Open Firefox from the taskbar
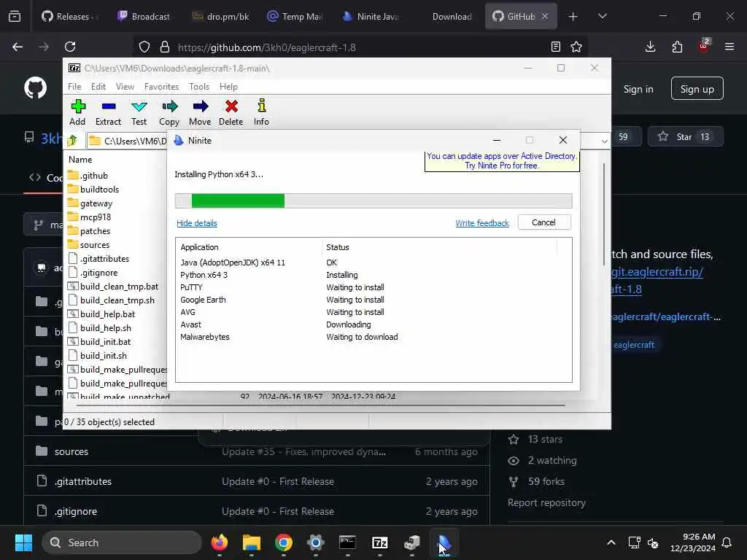This screenshot has height=560, width=747. 219,542
